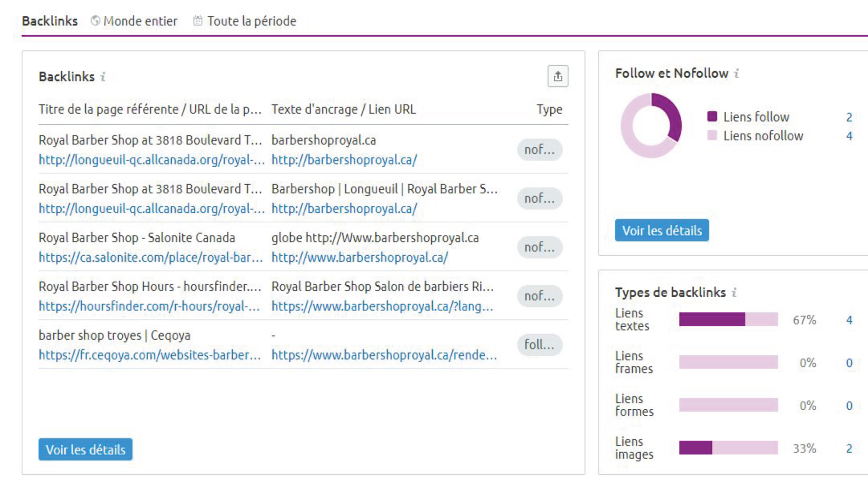The width and height of the screenshot is (868, 488).
Task: Click nofollow badge in first allcanada row
Action: pyautogui.click(x=540, y=149)
